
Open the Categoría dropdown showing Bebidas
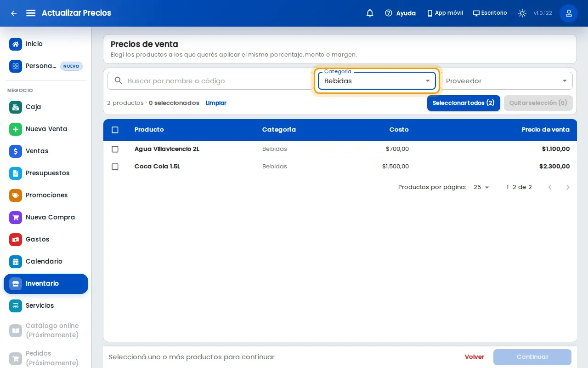(377, 81)
